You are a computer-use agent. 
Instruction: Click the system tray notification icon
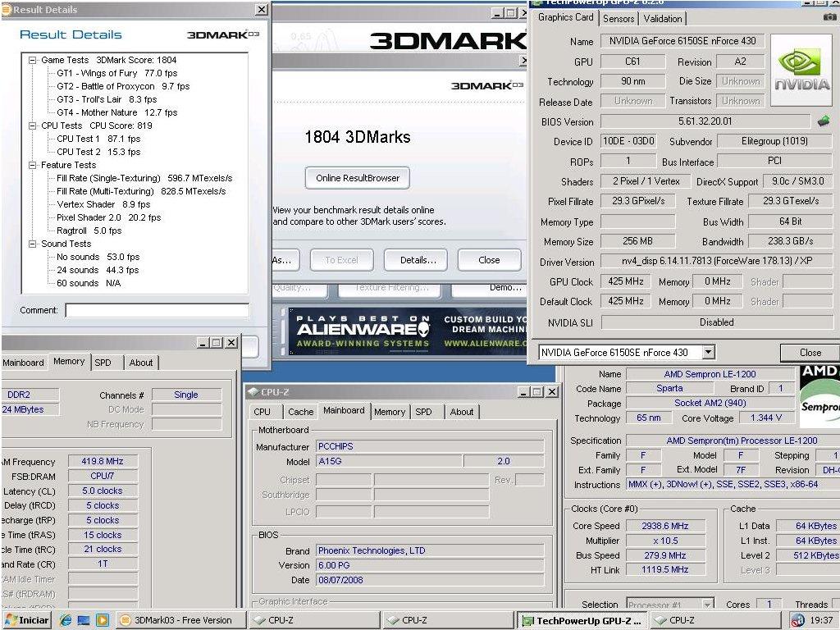[797, 620]
